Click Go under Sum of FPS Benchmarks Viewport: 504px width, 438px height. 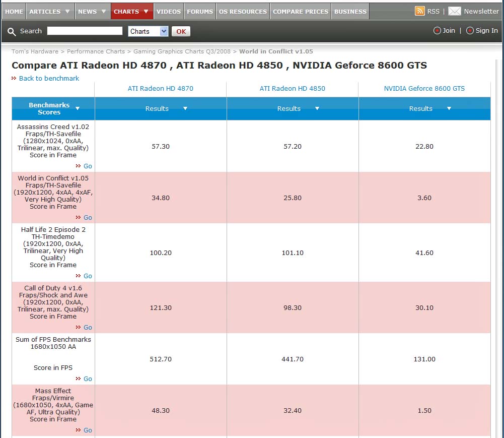(88, 379)
